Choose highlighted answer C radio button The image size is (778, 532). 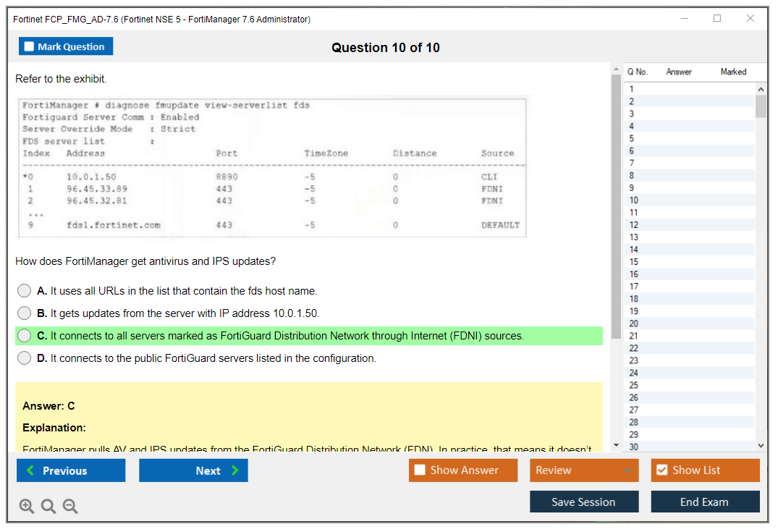(x=24, y=335)
